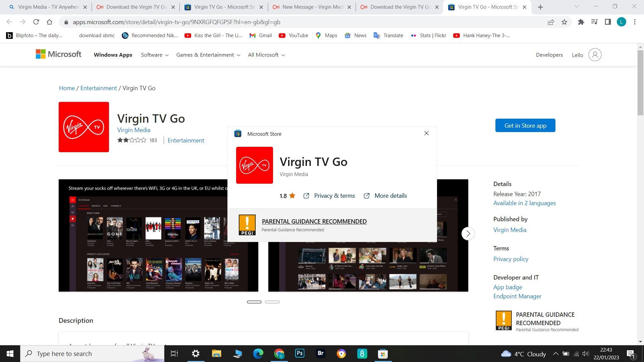
Task: Open the Lello account avatar menu
Action: point(595,54)
